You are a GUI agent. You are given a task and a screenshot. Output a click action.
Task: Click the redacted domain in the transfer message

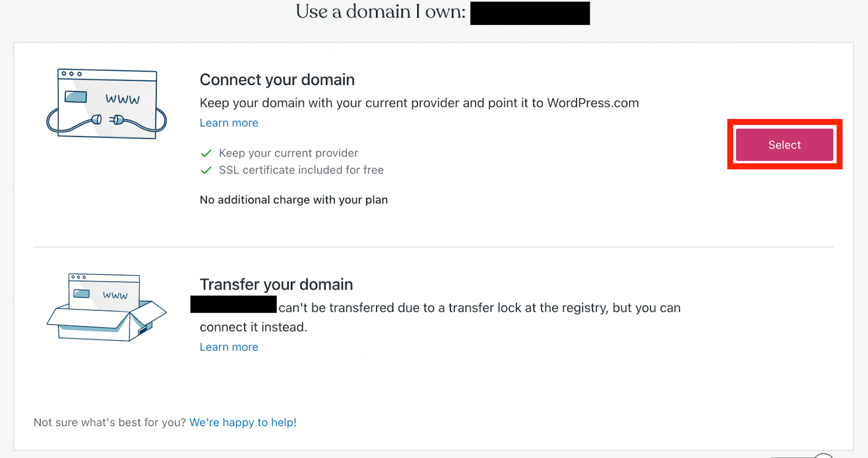pyautogui.click(x=233, y=304)
